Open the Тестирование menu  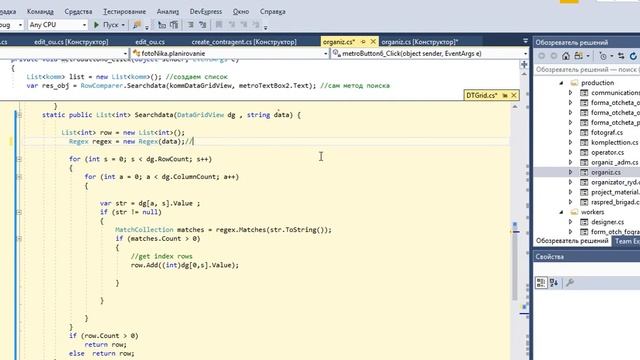click(124, 11)
